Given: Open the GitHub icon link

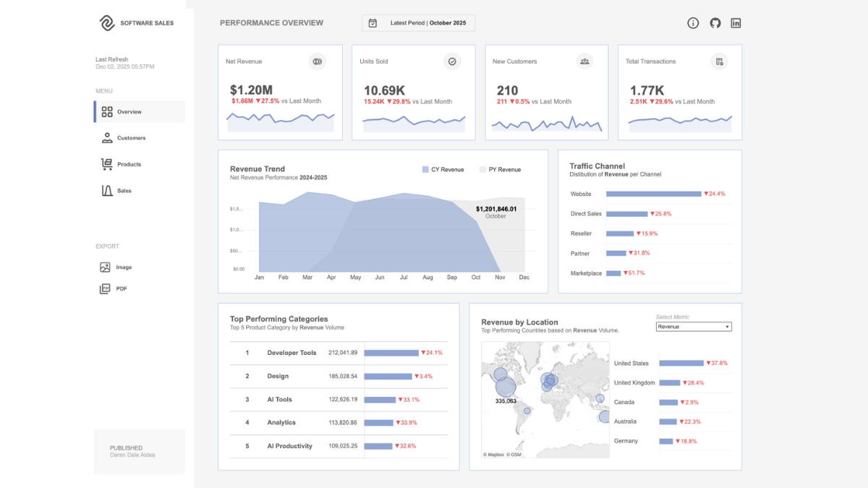Looking at the screenshot, I should coord(715,23).
